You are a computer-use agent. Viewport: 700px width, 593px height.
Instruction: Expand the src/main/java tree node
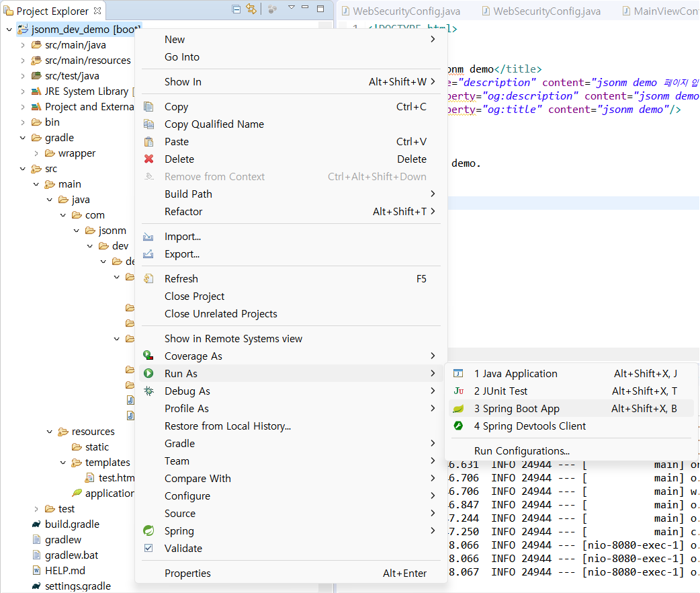coord(23,45)
